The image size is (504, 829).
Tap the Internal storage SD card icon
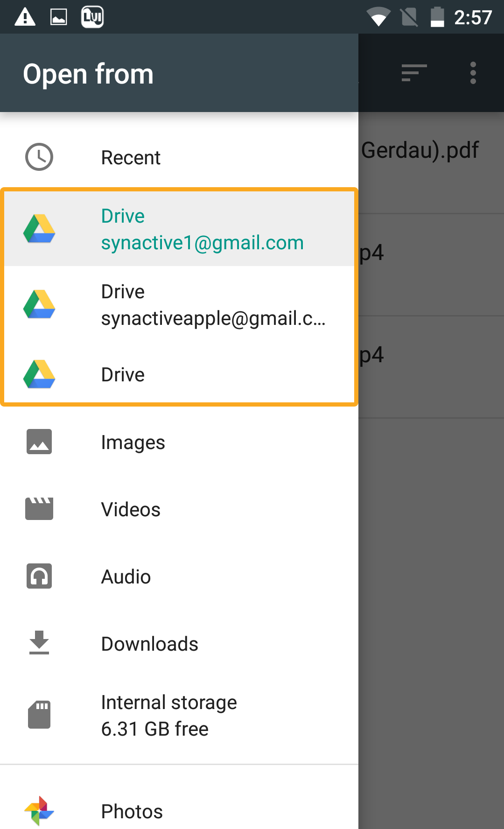(x=39, y=715)
